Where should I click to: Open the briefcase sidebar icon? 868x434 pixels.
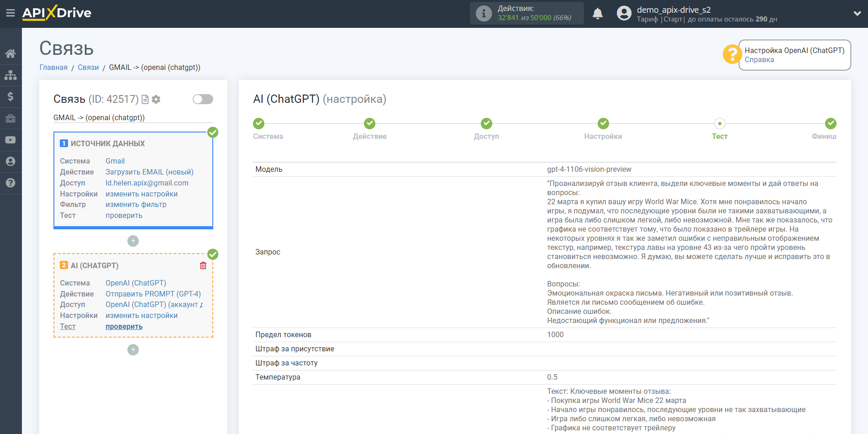click(11, 118)
